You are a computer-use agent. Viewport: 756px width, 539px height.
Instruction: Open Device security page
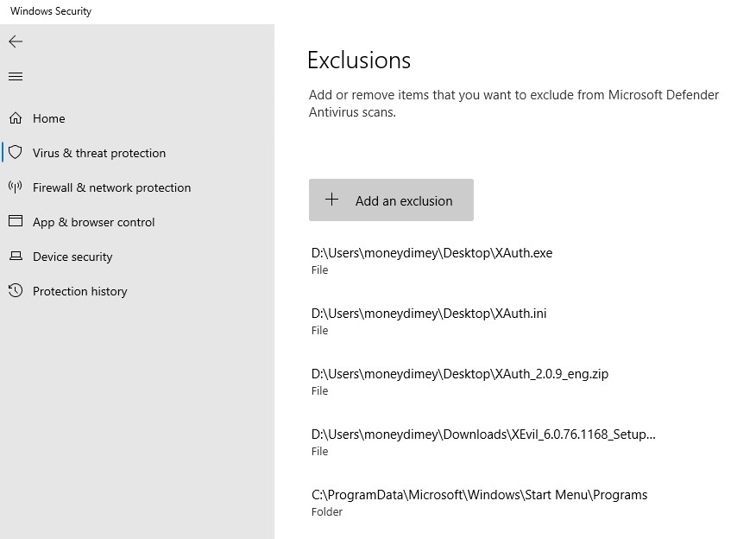[x=72, y=257]
